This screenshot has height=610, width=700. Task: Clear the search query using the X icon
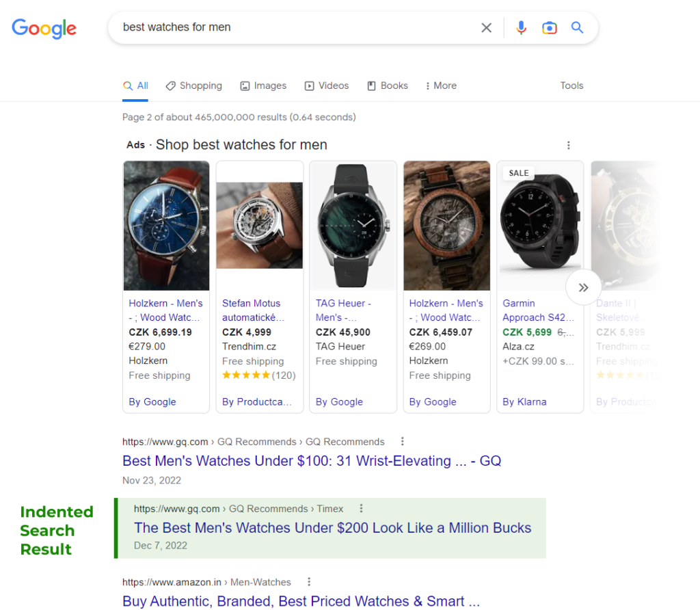(x=486, y=27)
